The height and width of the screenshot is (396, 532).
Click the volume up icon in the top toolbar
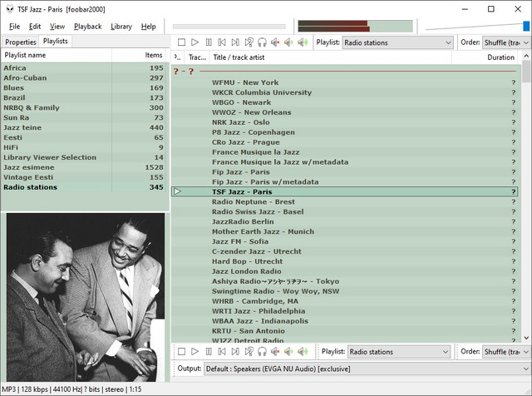(303, 42)
